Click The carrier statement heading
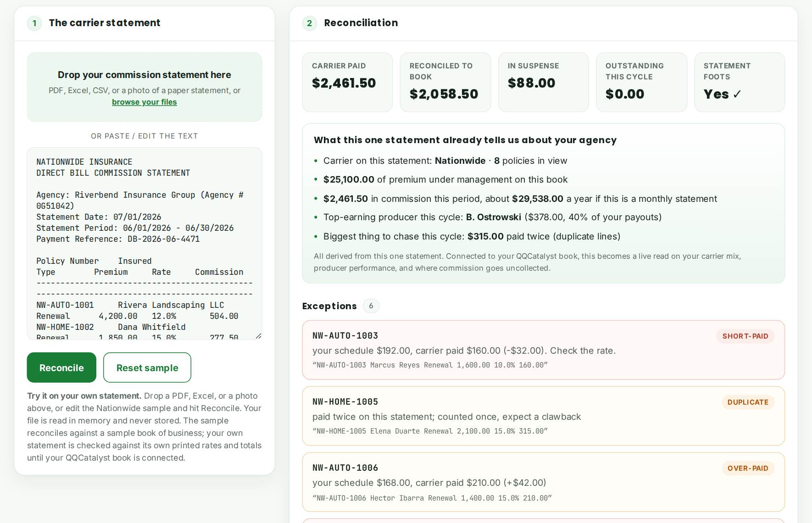This screenshot has height=523, width=812. [105, 23]
